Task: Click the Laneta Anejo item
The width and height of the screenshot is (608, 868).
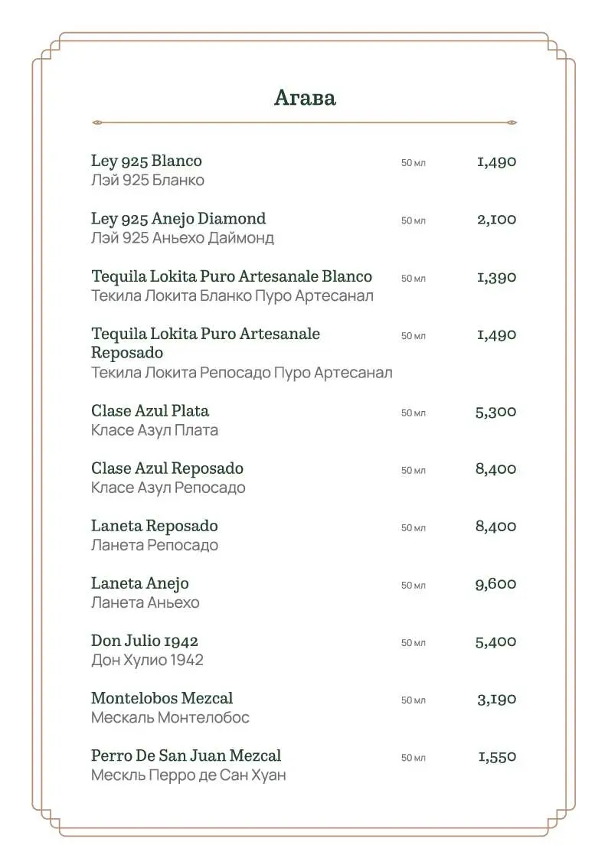Action: point(140,583)
